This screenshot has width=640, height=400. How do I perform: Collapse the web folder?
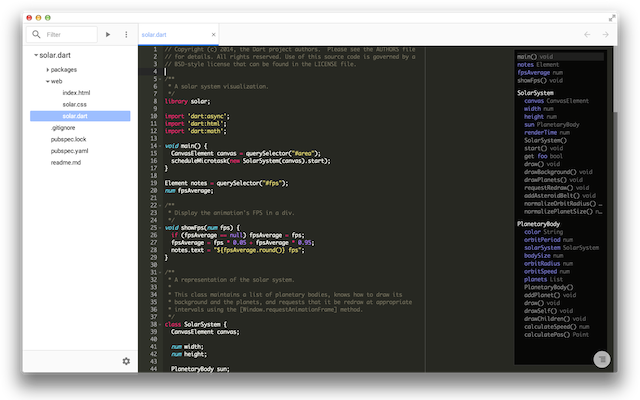(x=47, y=82)
